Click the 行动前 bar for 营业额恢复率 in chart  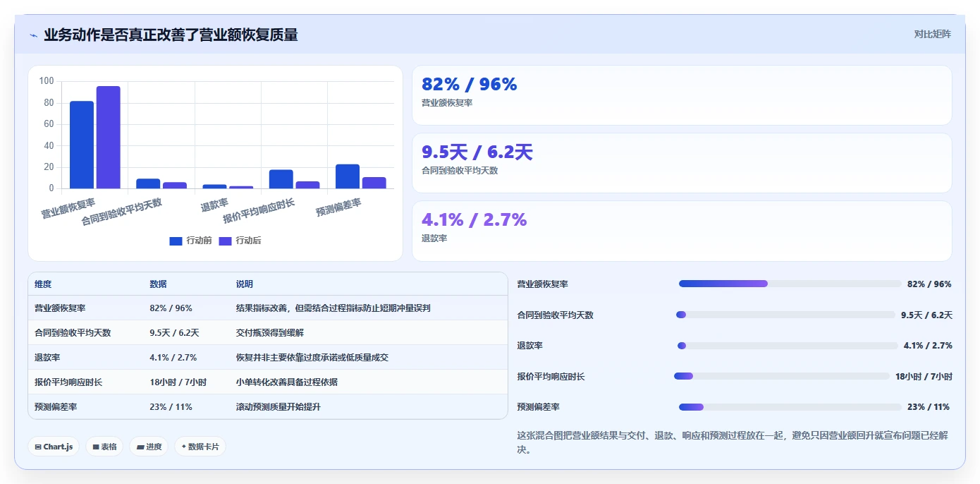(82, 145)
